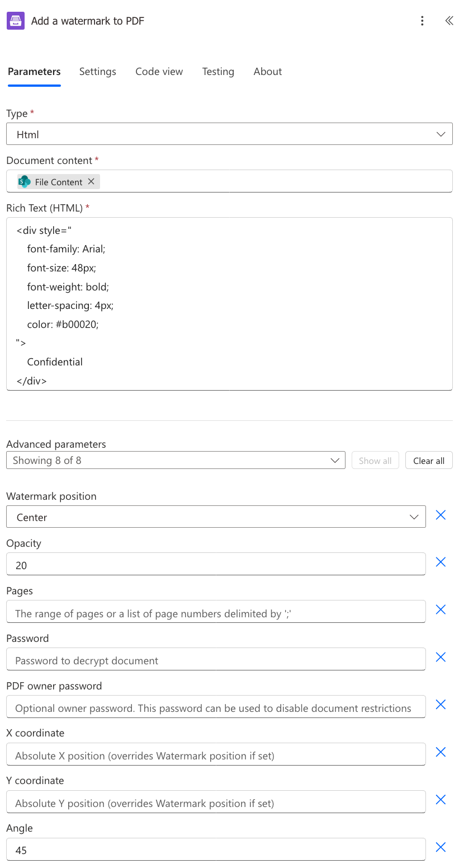Click the Clear all button
Image resolution: width=459 pixels, height=868 pixels.
(428, 460)
